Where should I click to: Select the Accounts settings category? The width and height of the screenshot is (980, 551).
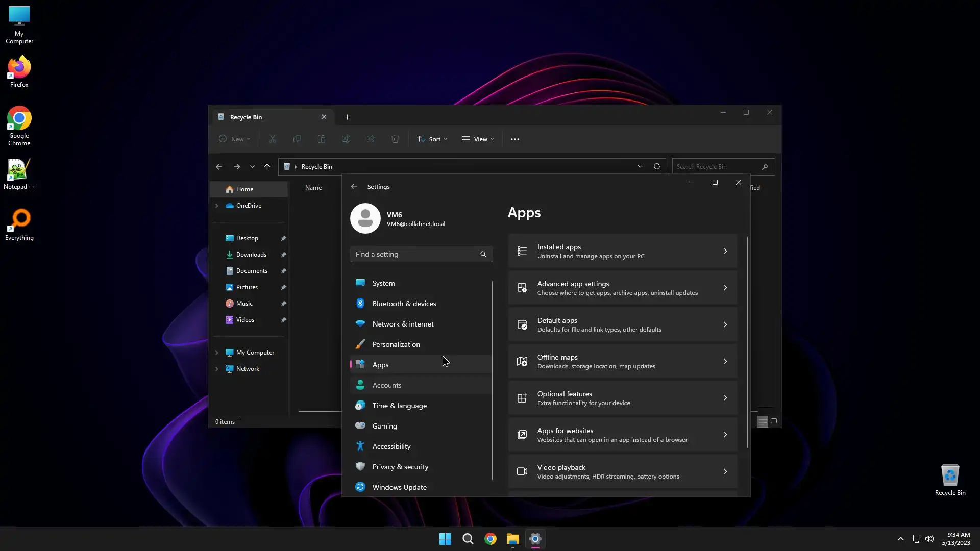(386, 385)
